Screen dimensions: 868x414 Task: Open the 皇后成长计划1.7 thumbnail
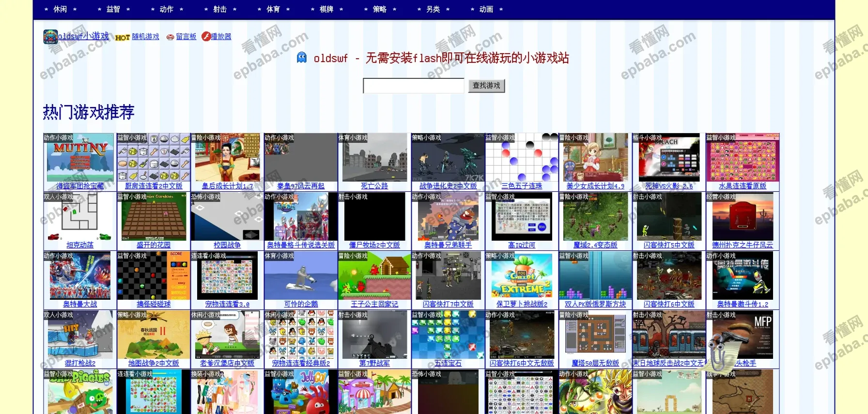(x=227, y=158)
